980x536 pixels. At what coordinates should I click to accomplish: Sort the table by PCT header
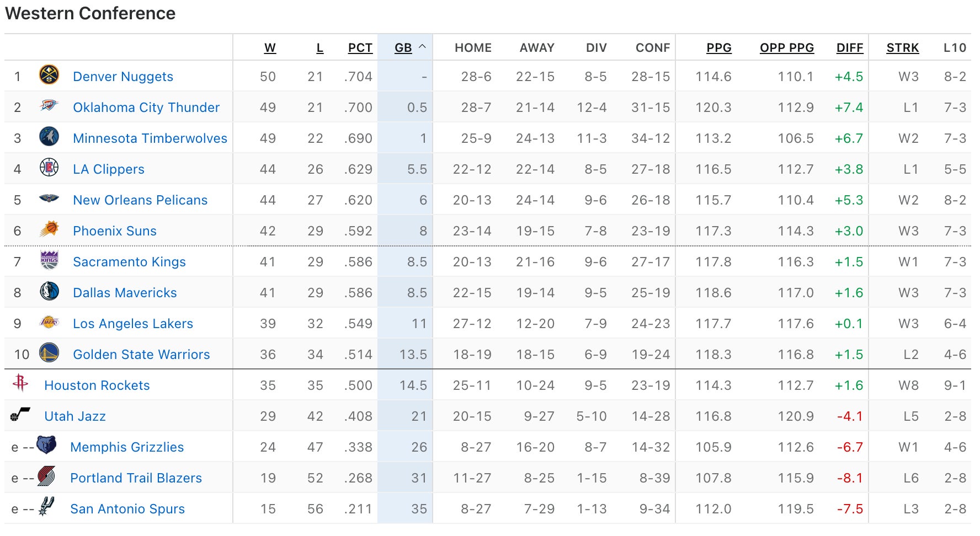(360, 48)
